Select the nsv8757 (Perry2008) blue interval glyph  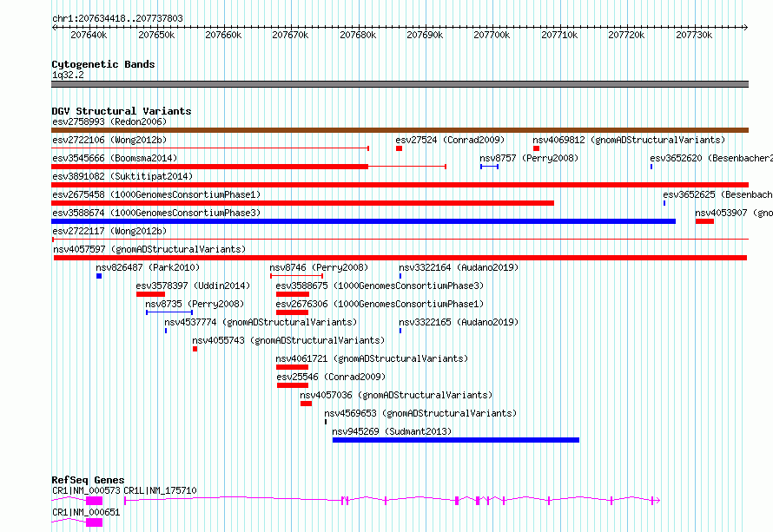coord(490,167)
